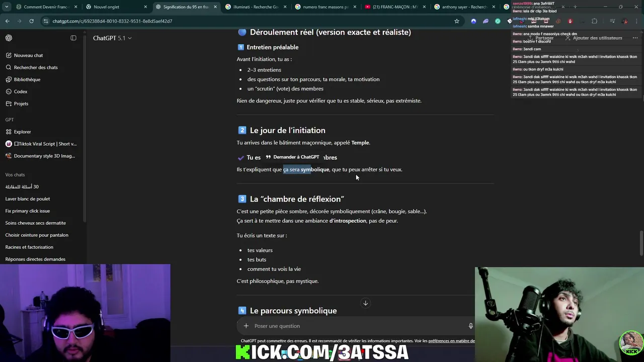
Task: Close the 'Signification du 95' tab
Action: coord(215,7)
